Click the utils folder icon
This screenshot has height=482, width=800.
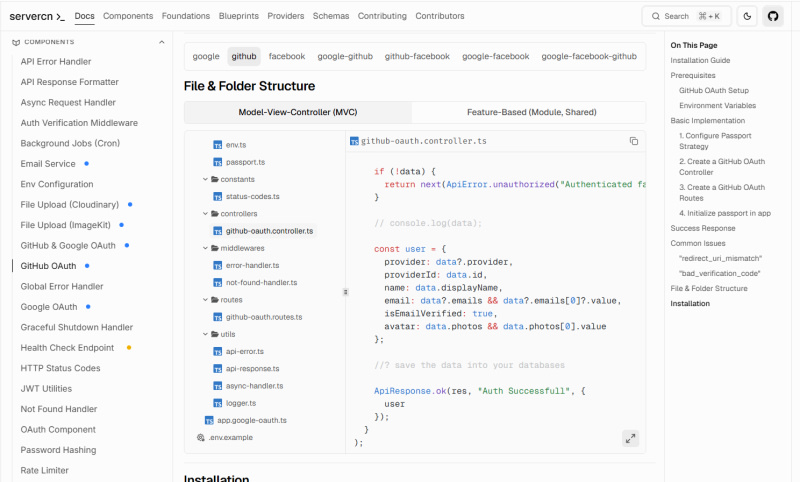[215, 334]
